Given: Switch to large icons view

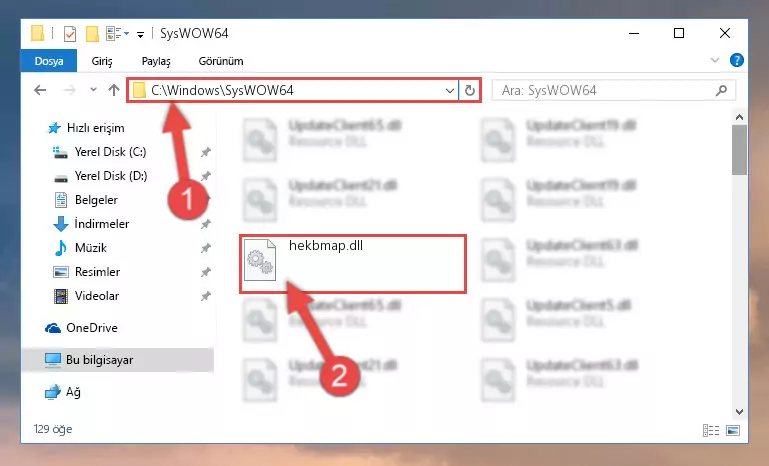Looking at the screenshot, I should pos(733,430).
